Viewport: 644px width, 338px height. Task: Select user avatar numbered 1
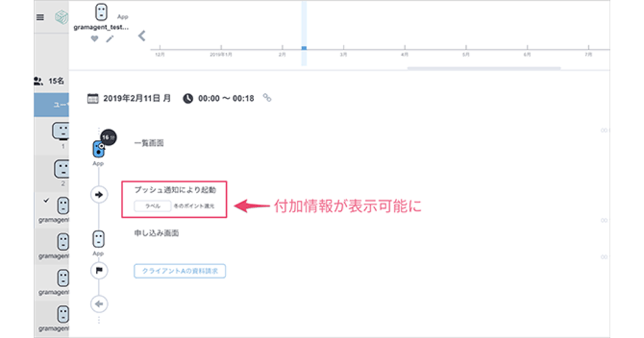[x=61, y=131]
